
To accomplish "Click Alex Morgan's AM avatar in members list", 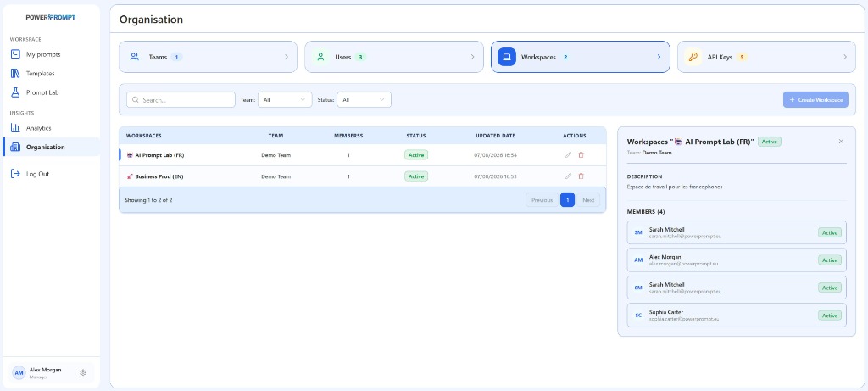I will coord(638,260).
